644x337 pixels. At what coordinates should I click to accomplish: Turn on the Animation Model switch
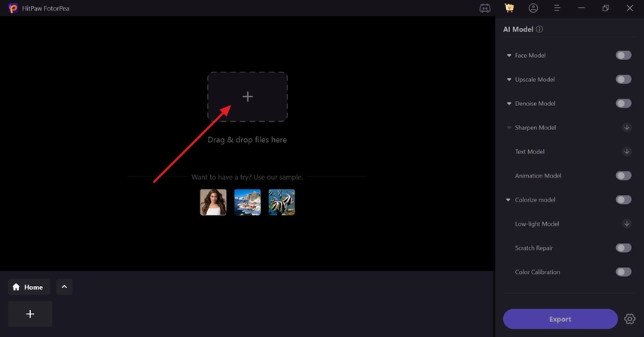pos(624,176)
